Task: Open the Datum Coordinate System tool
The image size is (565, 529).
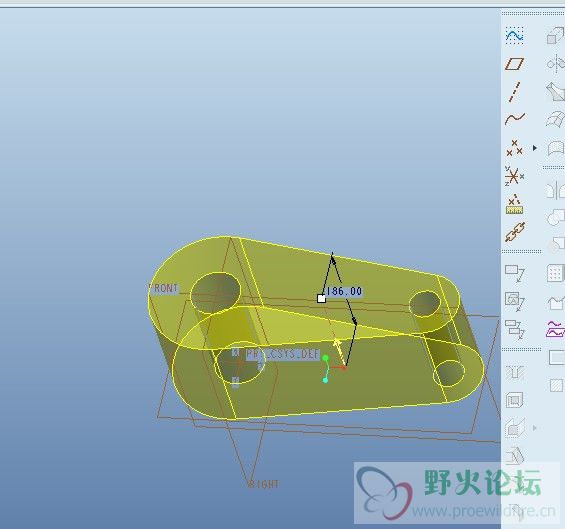Action: (514, 176)
